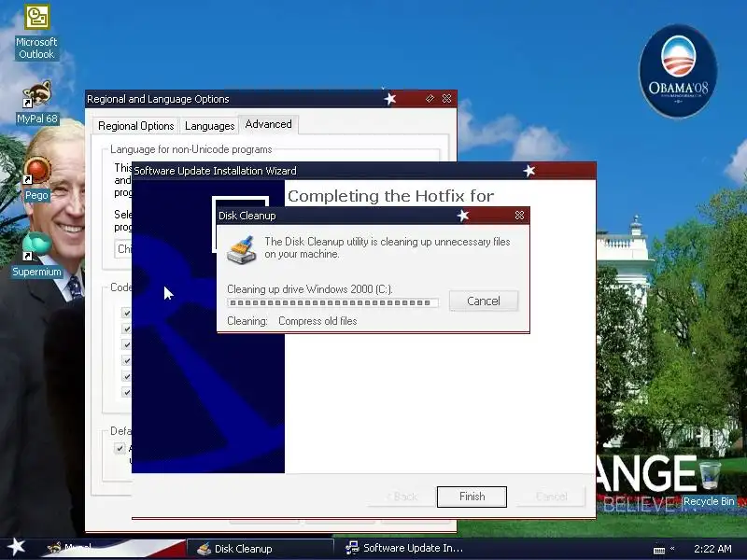747x560 pixels.
Task: Click the greyed Cancel button in wizard
Action: (x=551, y=497)
